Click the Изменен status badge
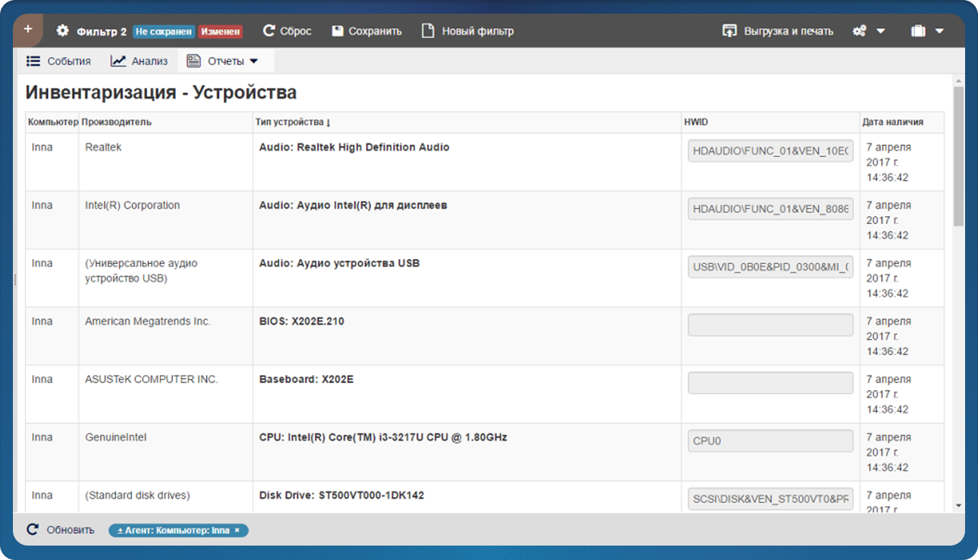Image resolution: width=978 pixels, height=560 pixels. pos(220,32)
